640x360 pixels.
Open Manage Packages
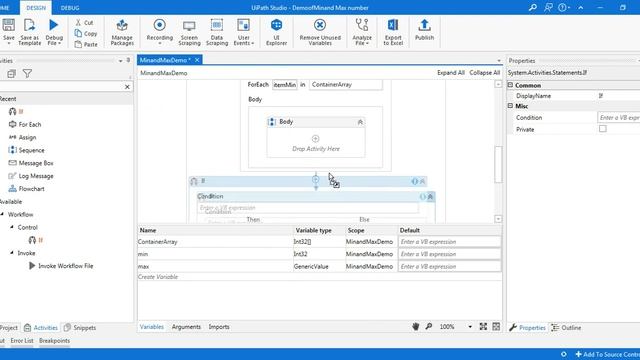[x=122, y=32]
